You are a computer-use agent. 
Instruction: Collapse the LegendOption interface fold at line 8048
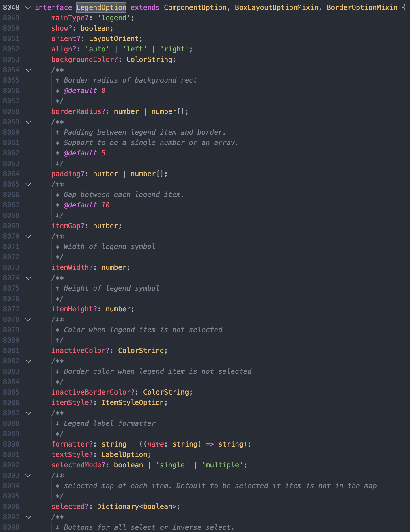(28, 8)
